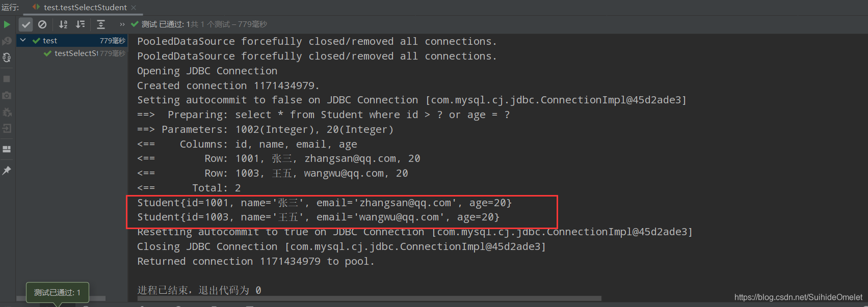Select the testSelectStudent tree row
The width and height of the screenshot is (868, 307).
coord(72,53)
